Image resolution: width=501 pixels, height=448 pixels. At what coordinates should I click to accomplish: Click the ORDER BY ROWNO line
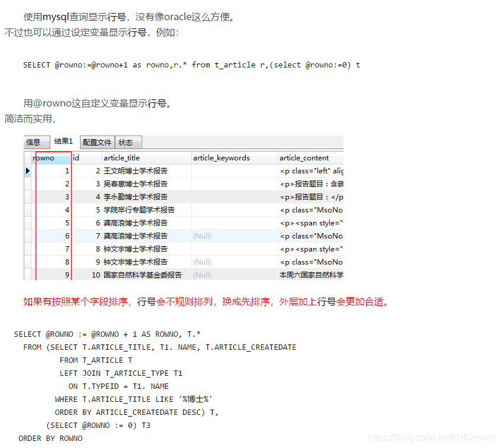point(50,439)
